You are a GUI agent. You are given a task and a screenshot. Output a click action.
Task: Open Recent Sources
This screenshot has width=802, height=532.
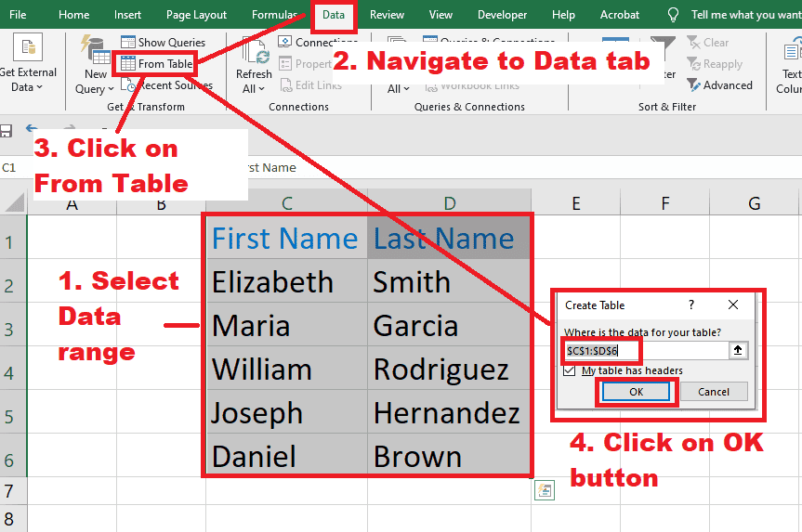pos(167,85)
